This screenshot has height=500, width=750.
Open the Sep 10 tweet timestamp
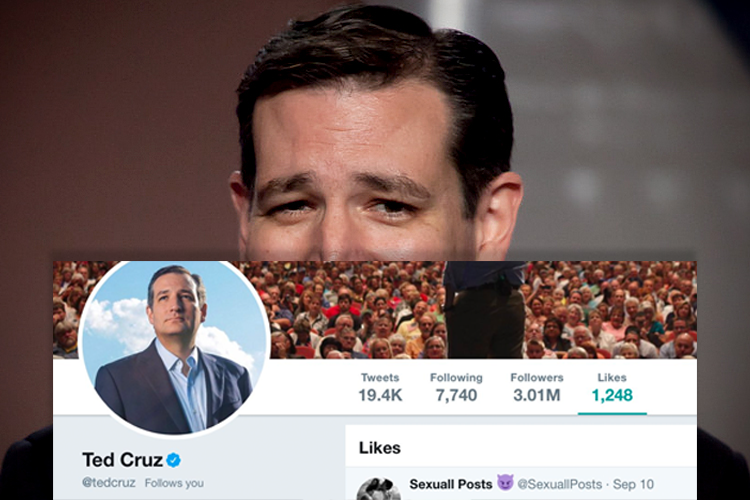(633, 484)
